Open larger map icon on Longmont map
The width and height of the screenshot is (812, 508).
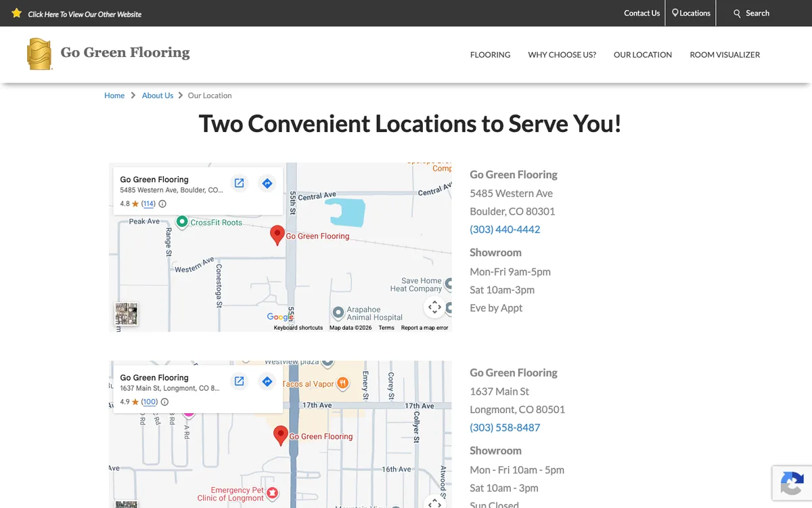[239, 381]
